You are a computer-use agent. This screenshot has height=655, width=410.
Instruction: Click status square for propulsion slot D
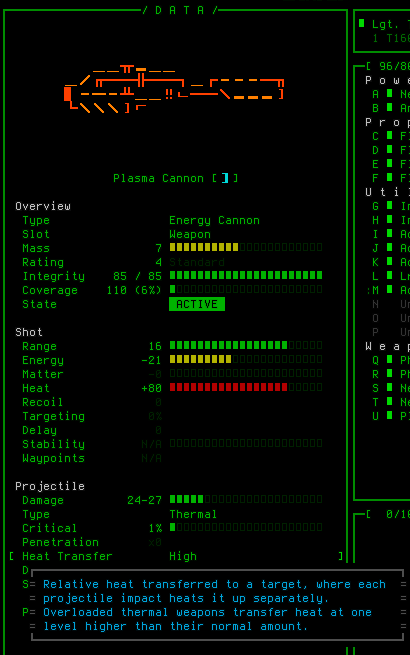390,149
